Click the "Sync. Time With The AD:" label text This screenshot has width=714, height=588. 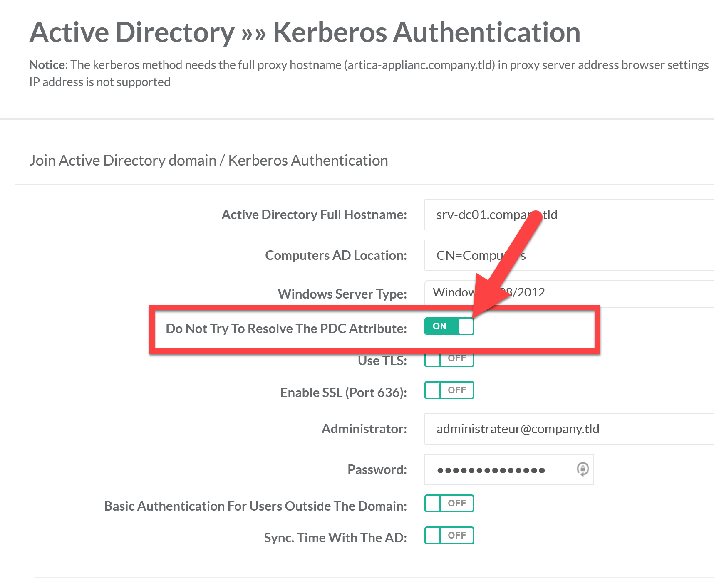335,538
